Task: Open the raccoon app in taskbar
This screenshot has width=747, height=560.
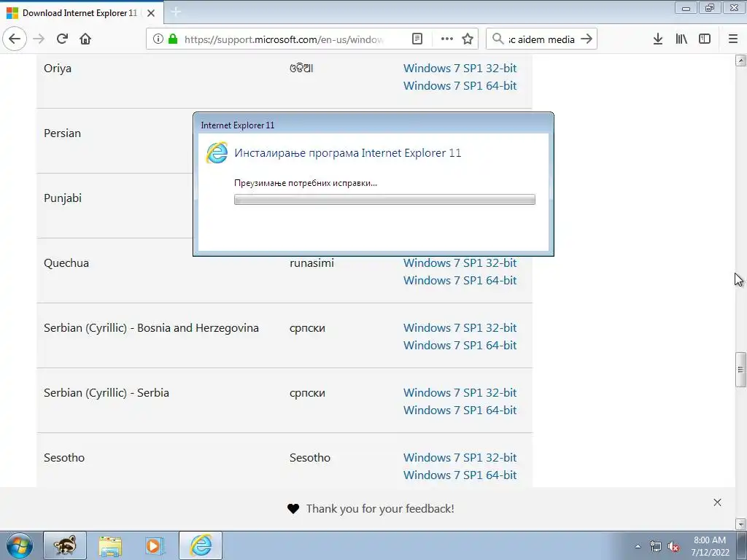Action: (65, 545)
